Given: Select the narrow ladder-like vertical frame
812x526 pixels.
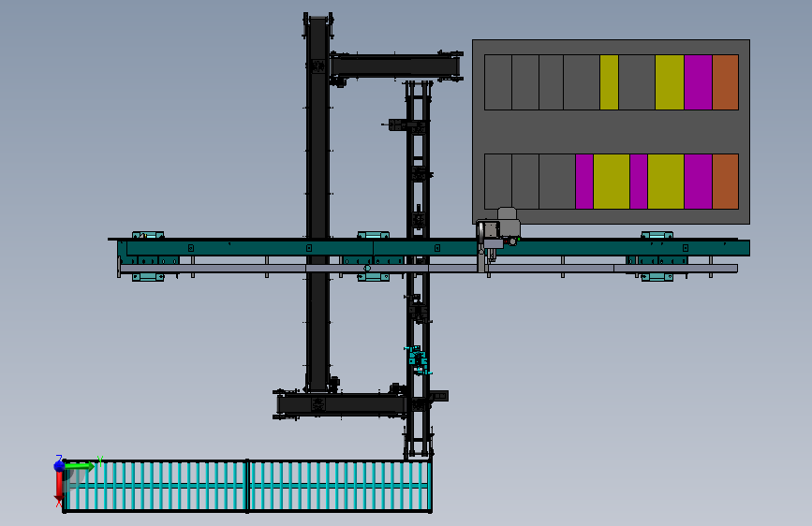Looking at the screenshot, I should point(419,270).
